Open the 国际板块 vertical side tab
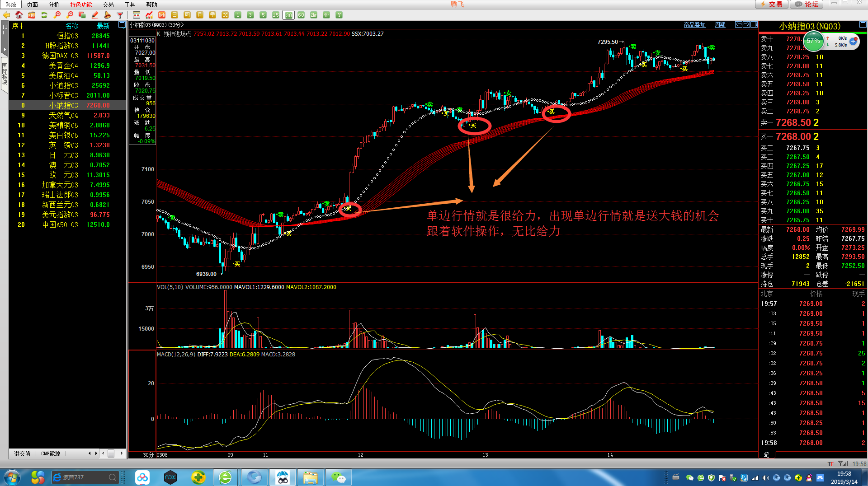 pos(5,75)
